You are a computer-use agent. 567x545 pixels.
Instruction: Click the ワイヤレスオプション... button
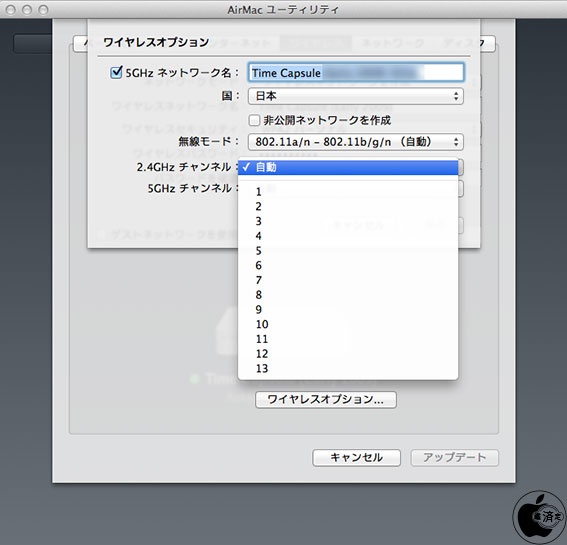click(326, 400)
